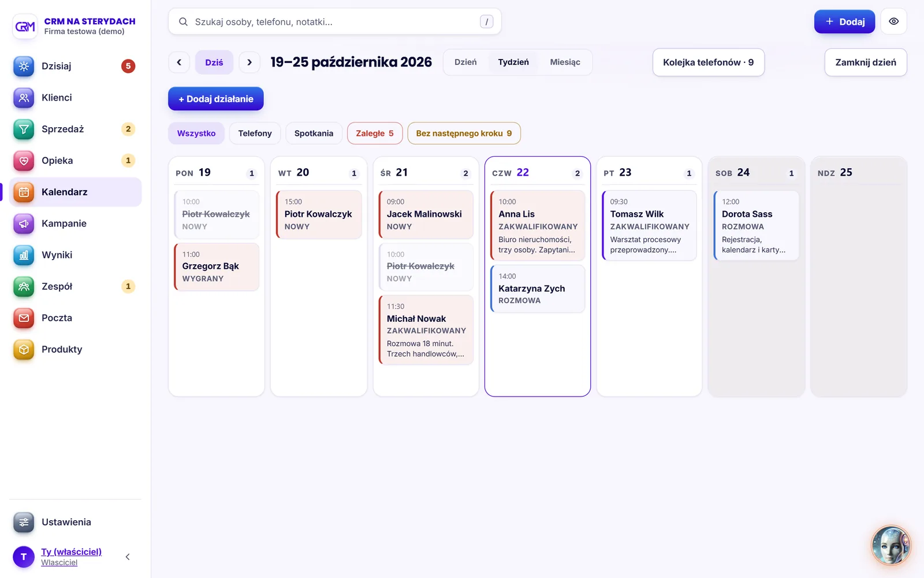Open the AI assistant avatar
924x578 pixels.
[891, 545]
